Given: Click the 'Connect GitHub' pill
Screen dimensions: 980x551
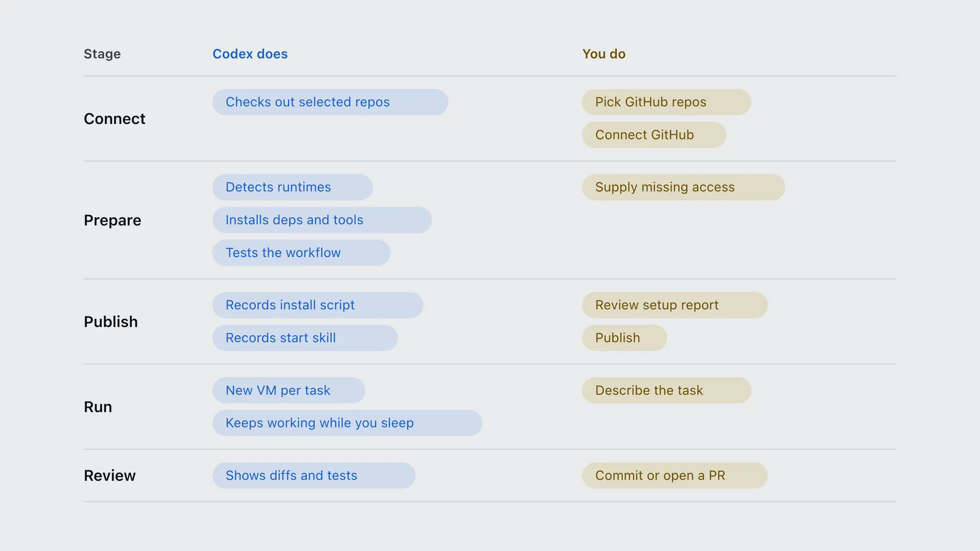Looking at the screenshot, I should (654, 135).
